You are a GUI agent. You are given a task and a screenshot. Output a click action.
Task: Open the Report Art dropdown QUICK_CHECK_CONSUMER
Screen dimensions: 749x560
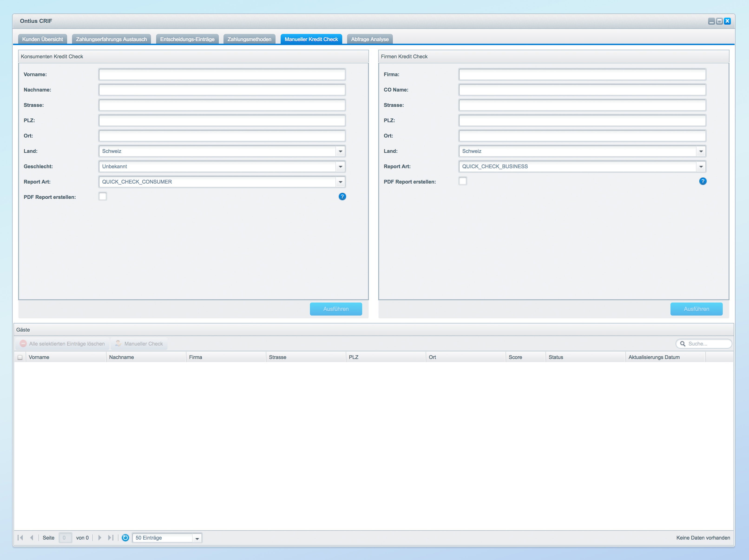(x=340, y=182)
